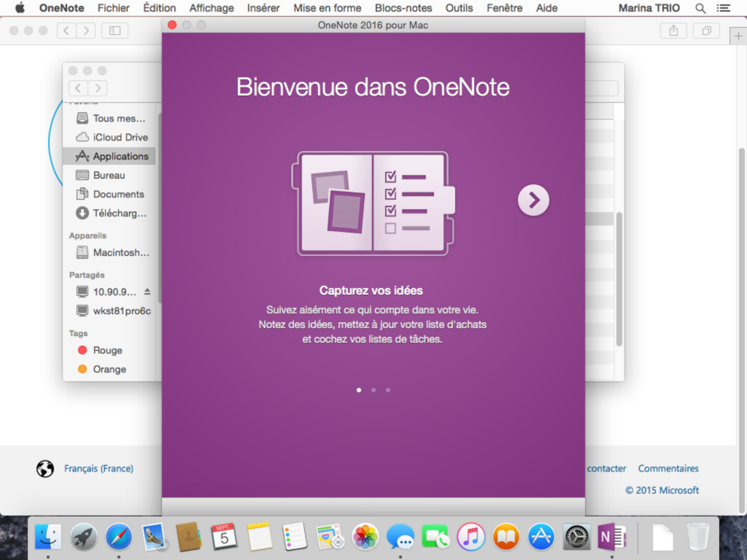This screenshot has width=747, height=560.
Task: Open Reminders from the Dock
Action: click(294, 537)
